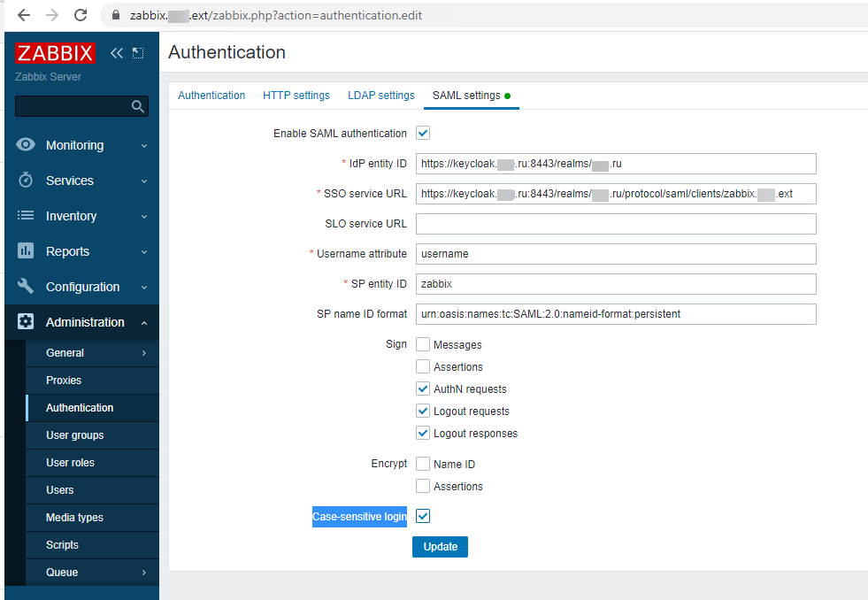Expand the Inventory menu chevron

[x=144, y=217]
